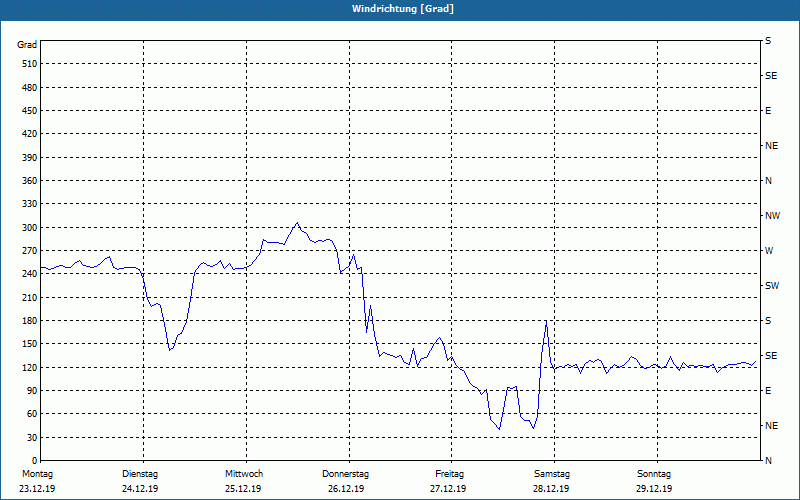Click the Sonntag day label

[654, 474]
